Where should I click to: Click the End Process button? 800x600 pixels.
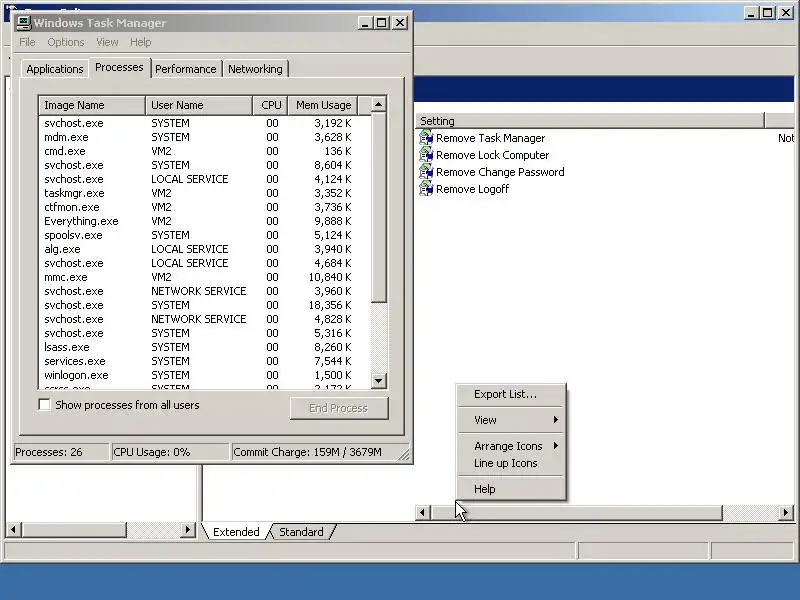[x=339, y=408]
